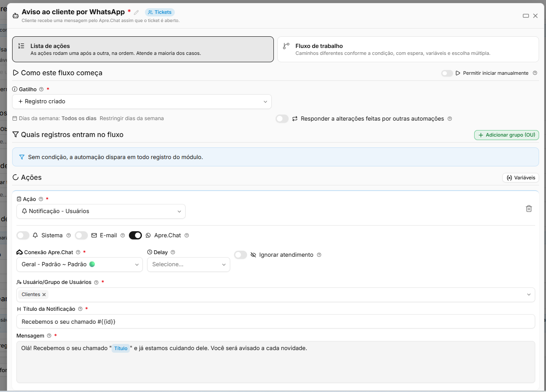Toggle Responder a alterações feitas por outras automações
Screen dimensions: 546x392
[x=282, y=118]
